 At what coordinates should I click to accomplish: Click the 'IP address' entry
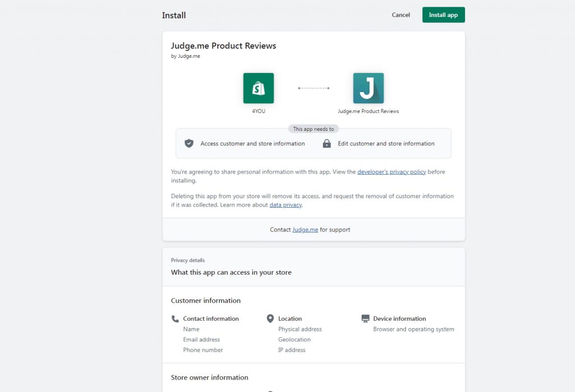(x=291, y=350)
